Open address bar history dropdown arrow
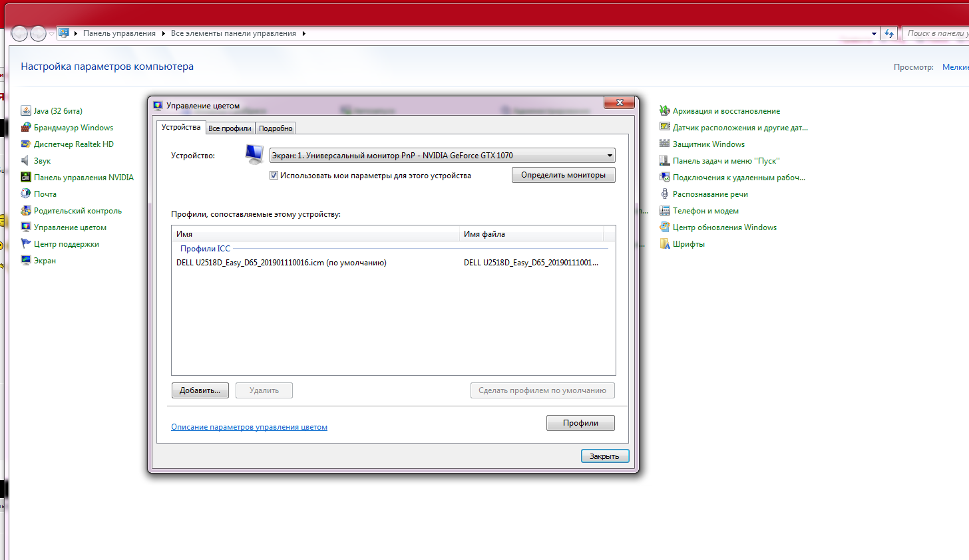 coord(874,33)
